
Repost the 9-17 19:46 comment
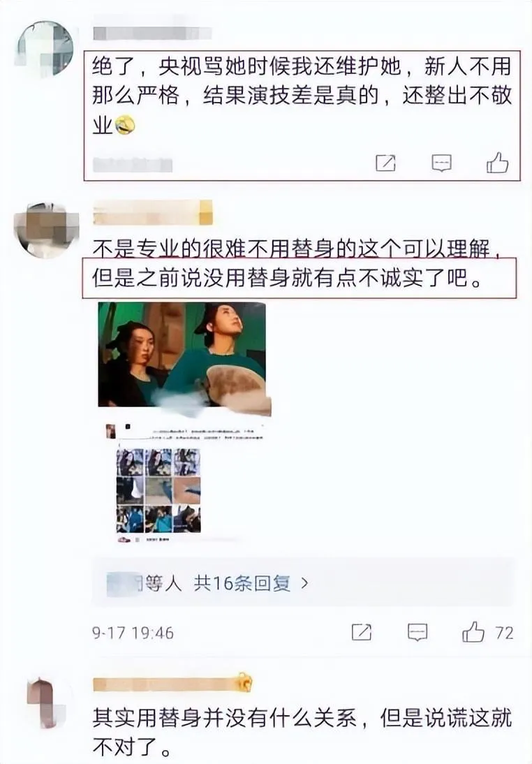coord(362,633)
